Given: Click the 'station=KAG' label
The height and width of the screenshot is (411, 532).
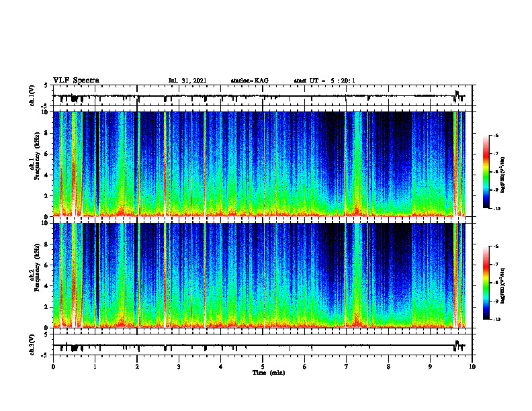Looking at the screenshot, I should [249, 81].
